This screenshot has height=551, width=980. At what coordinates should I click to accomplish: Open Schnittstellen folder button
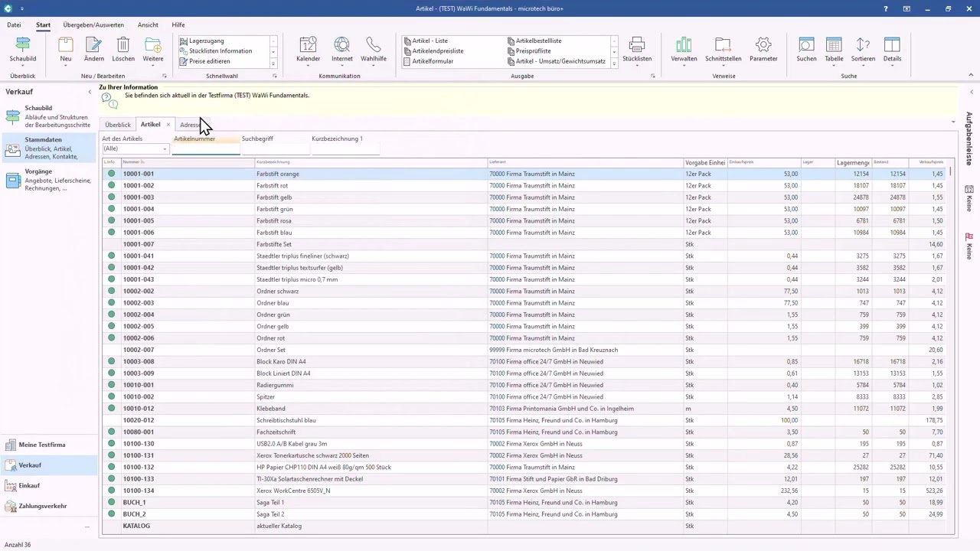(724, 51)
